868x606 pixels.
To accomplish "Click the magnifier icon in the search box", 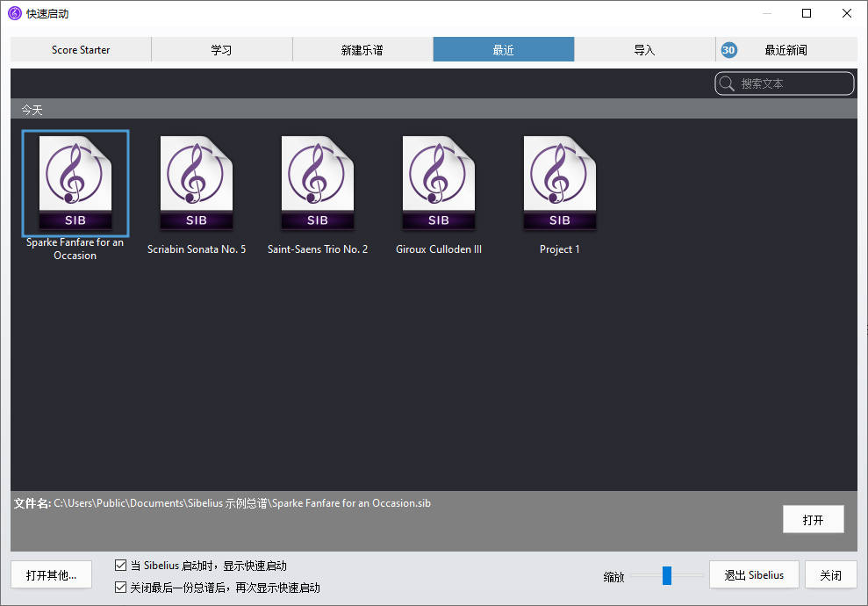I will (727, 83).
